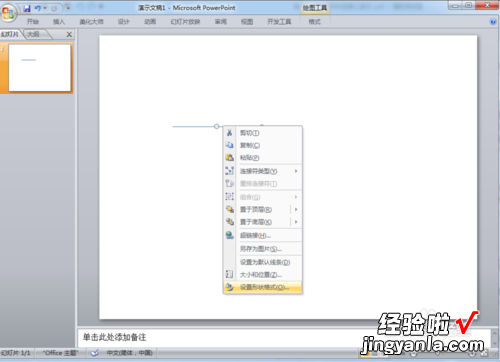Open the 幻灯片放映 tab

click(185, 22)
